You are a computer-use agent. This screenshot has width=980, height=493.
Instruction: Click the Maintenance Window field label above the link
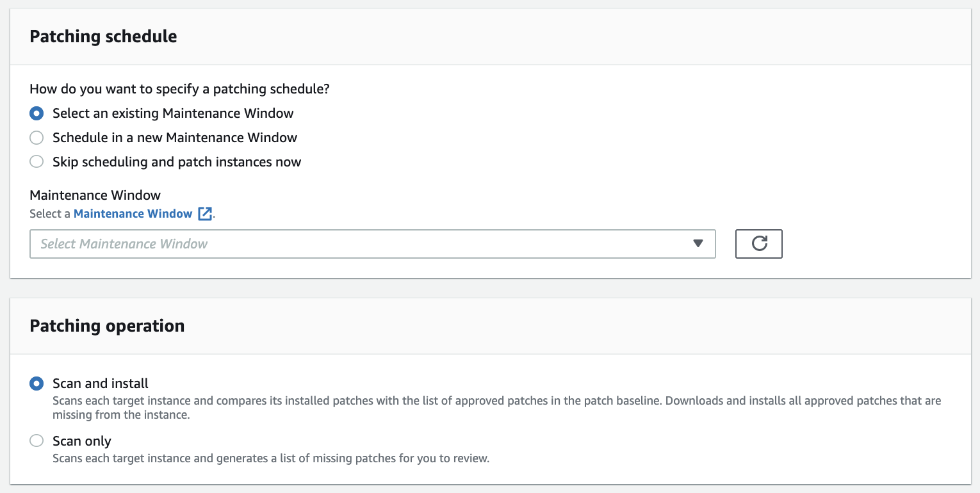95,195
